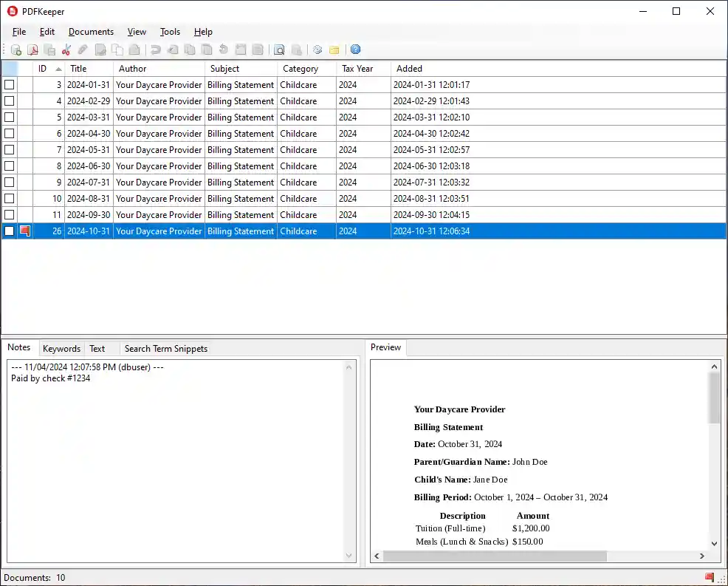Open the Documents menu
Viewport: 728px width, 586px height.
91,32
